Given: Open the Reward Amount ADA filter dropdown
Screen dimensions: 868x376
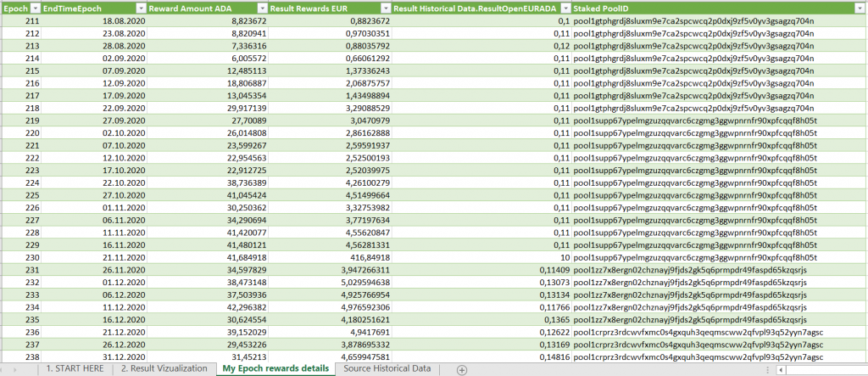Looking at the screenshot, I should click(x=263, y=8).
